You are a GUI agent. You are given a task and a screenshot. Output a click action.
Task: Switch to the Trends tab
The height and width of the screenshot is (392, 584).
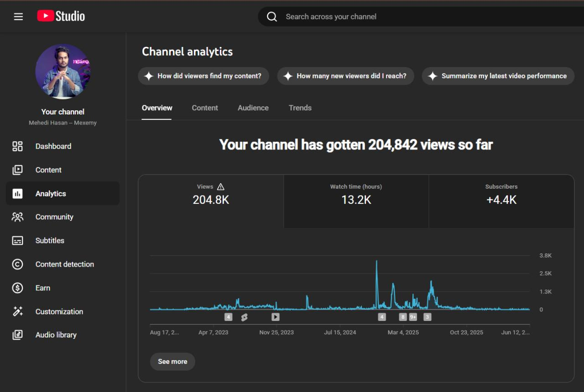pos(300,108)
